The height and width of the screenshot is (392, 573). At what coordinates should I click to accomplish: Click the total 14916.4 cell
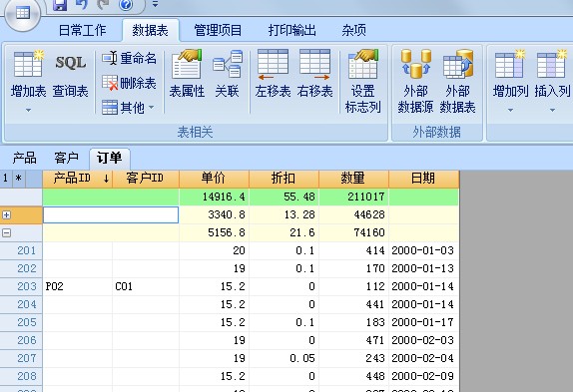click(x=215, y=197)
